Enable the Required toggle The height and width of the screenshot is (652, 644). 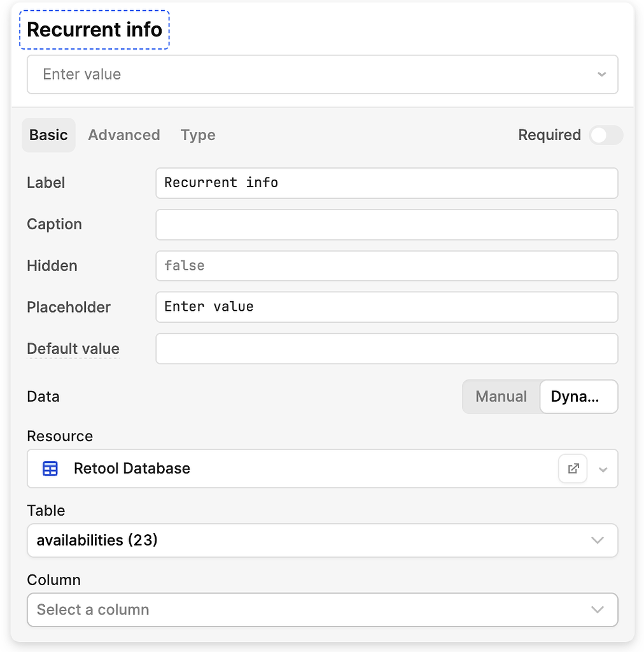tap(605, 135)
